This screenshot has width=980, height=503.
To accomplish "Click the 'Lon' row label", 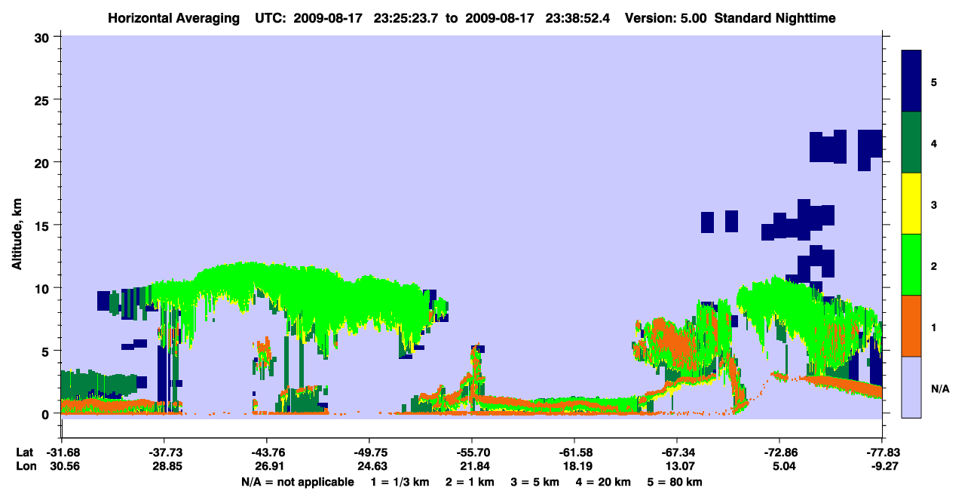I will click(x=25, y=466).
